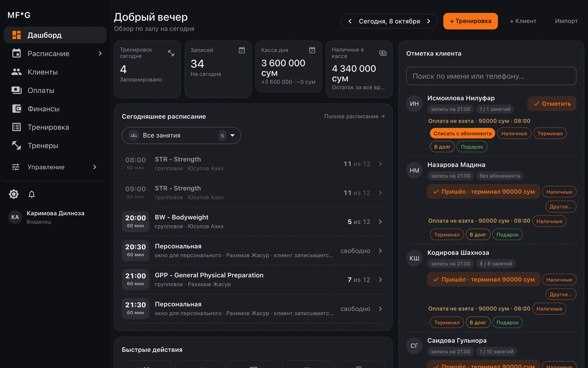Click cash icon on Наличные в кассе card
The width and height of the screenshot is (588, 368).
point(383,53)
